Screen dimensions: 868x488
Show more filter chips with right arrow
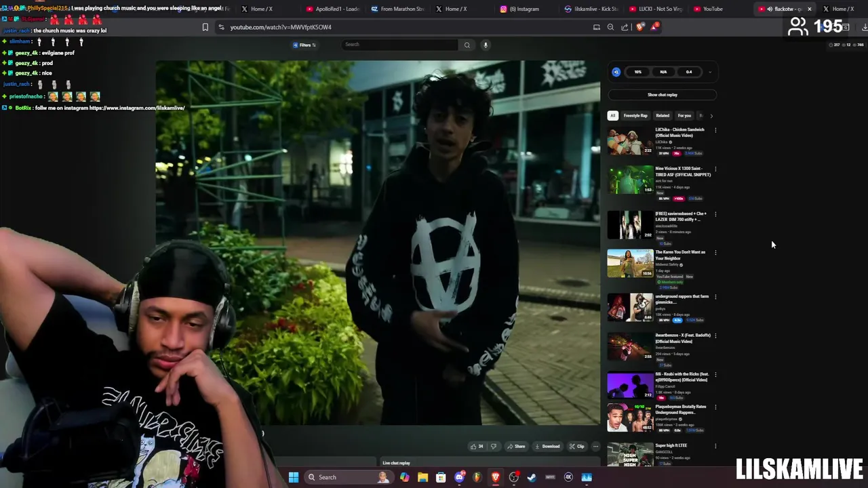(711, 116)
